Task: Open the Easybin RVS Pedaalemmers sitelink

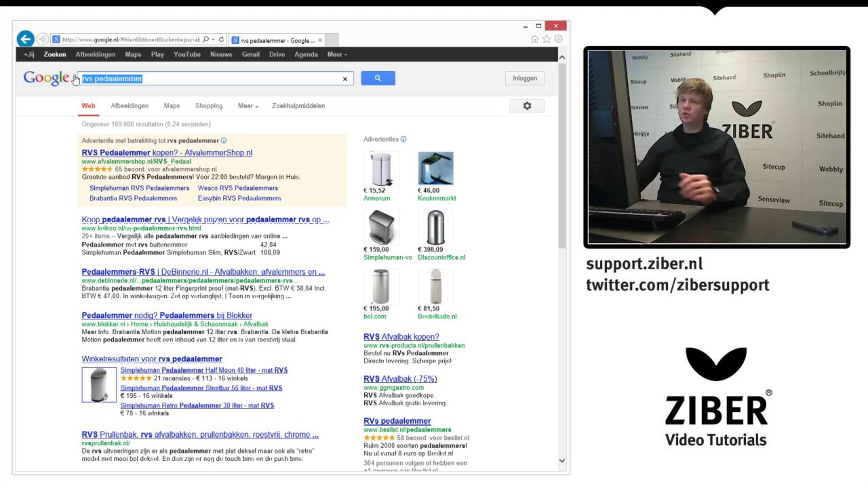Action: pyautogui.click(x=239, y=198)
